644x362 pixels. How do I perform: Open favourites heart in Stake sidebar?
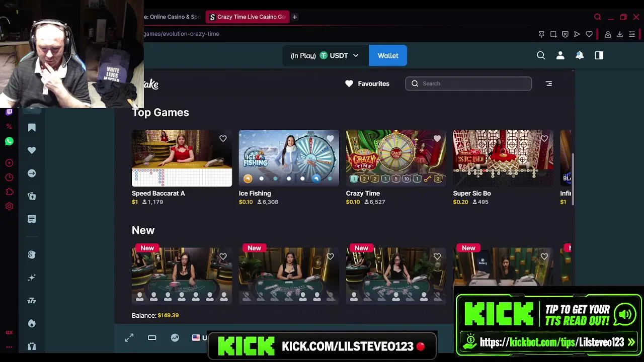[32, 150]
